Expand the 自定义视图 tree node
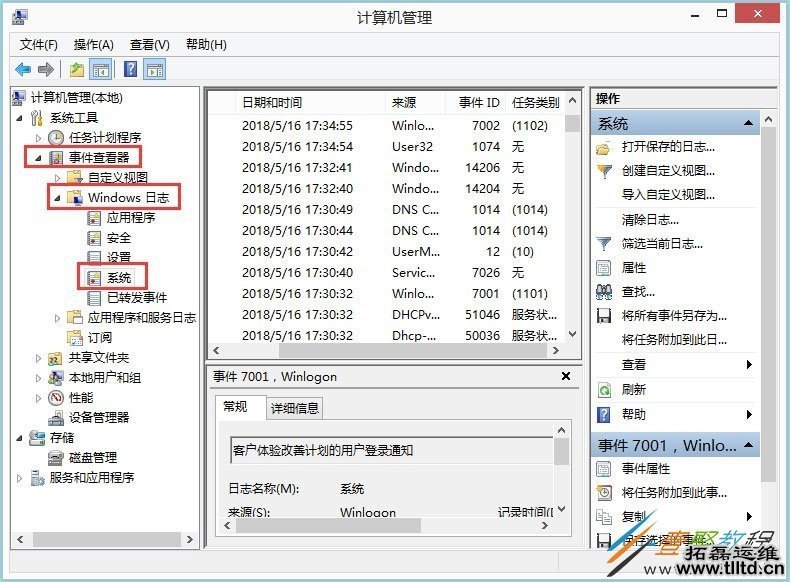This screenshot has height=582, width=790. click(57, 178)
